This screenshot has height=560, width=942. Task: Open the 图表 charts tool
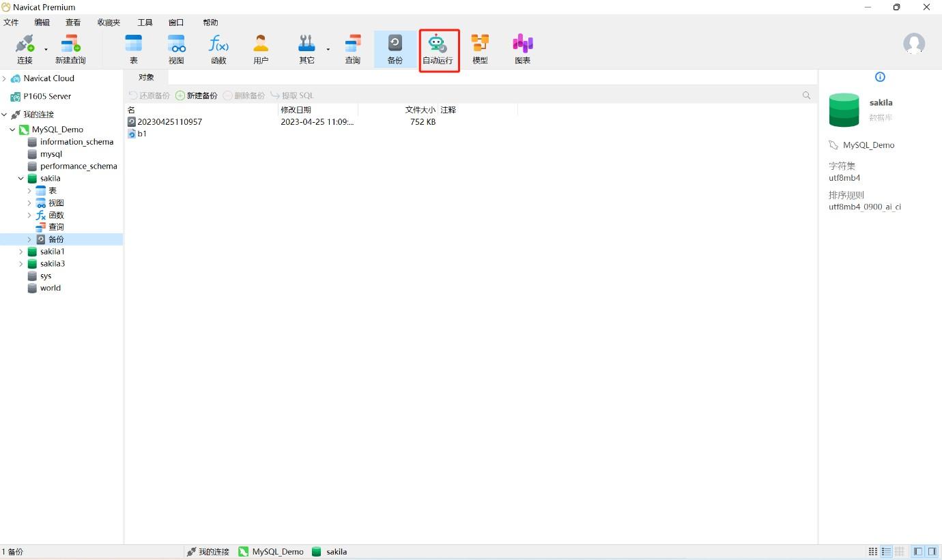tap(522, 50)
